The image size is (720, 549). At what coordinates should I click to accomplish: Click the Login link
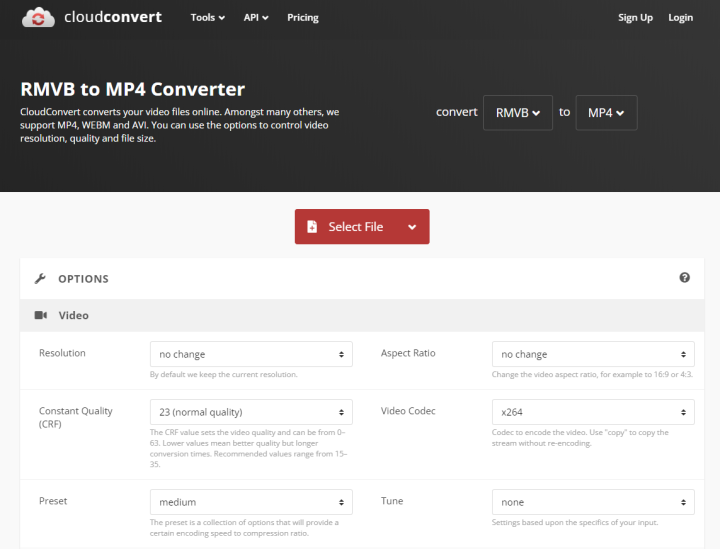click(680, 18)
